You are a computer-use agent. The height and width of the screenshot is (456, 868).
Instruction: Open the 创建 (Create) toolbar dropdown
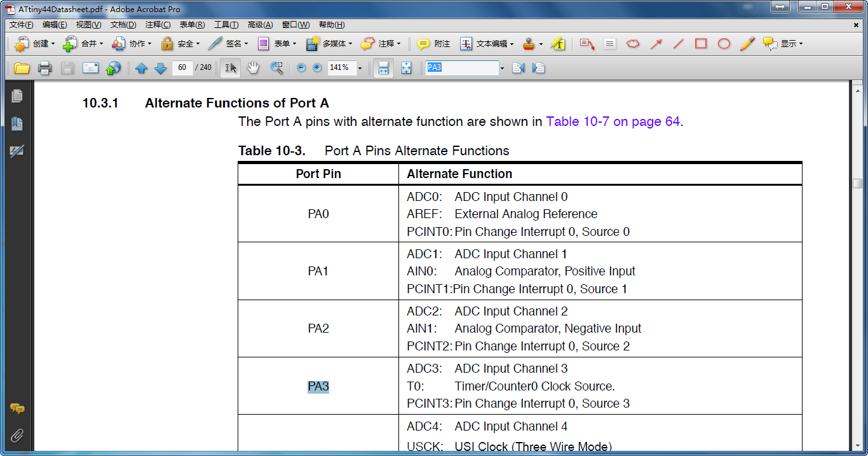tap(34, 44)
